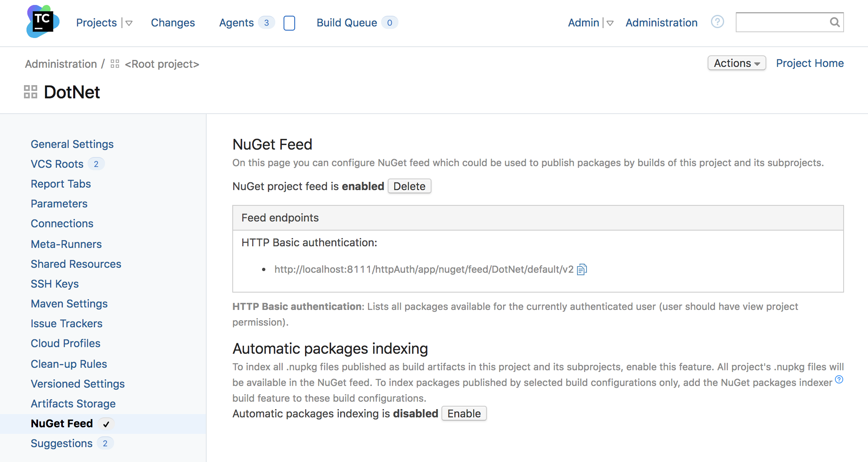Viewport: 868px width, 462px height.
Task: Open Cloud Profiles in sidebar
Action: (x=65, y=343)
